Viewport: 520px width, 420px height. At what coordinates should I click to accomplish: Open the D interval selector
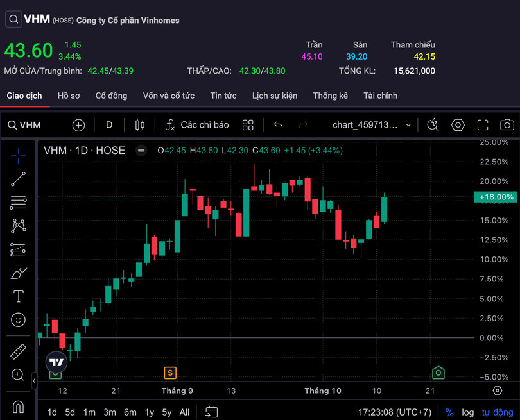109,125
